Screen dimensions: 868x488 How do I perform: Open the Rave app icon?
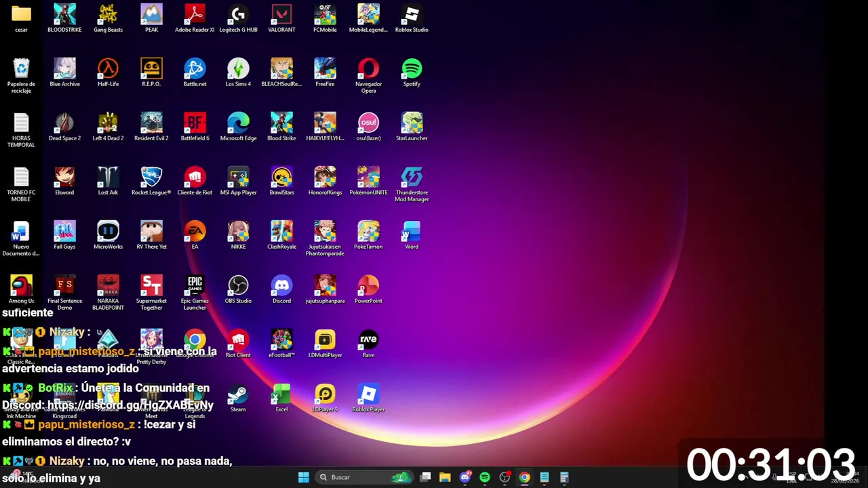point(368,344)
